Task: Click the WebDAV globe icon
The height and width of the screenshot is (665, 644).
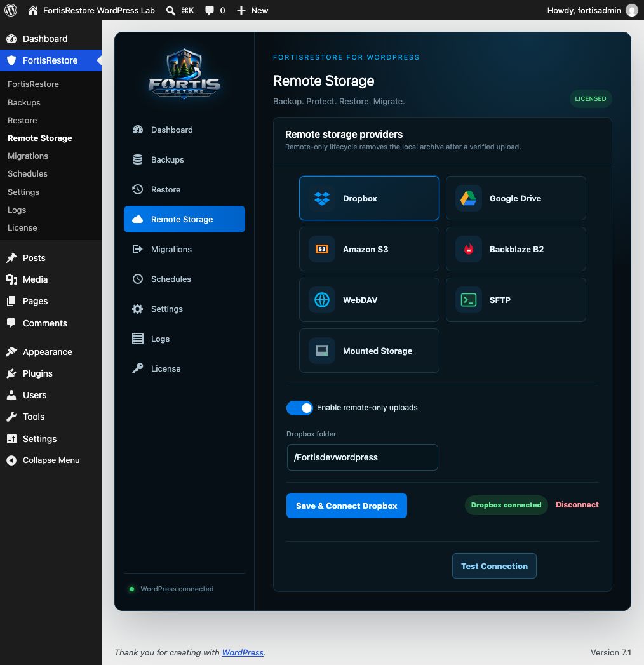Action: tap(322, 300)
